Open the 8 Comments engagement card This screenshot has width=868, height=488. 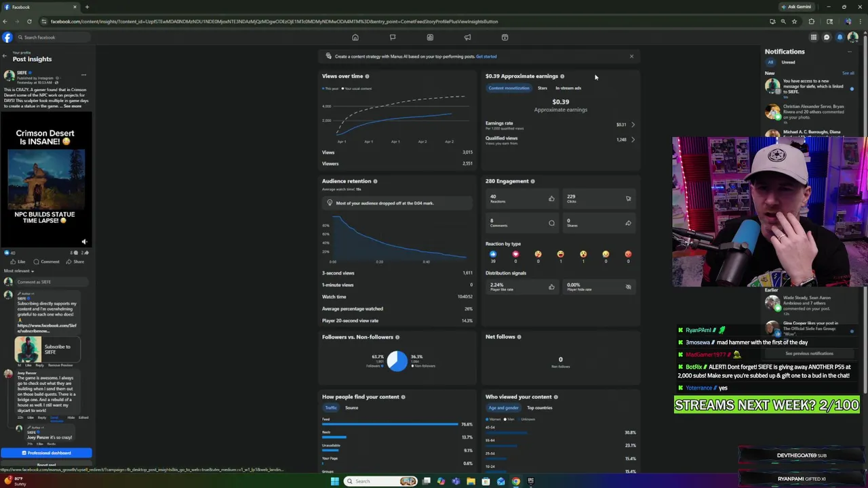point(522,222)
